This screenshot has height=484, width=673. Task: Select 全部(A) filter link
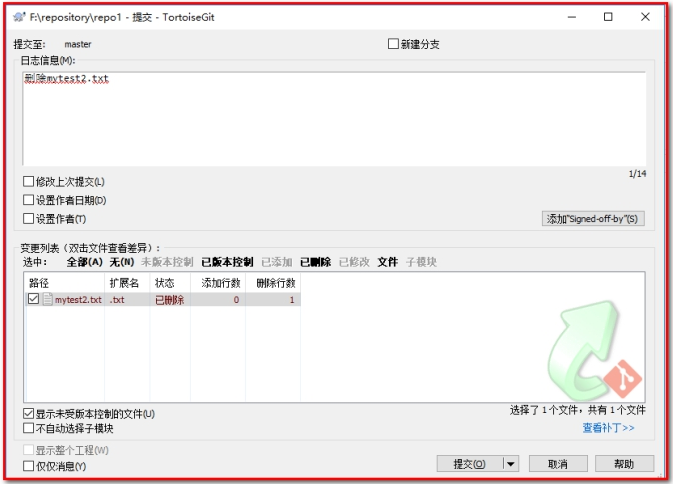point(85,262)
